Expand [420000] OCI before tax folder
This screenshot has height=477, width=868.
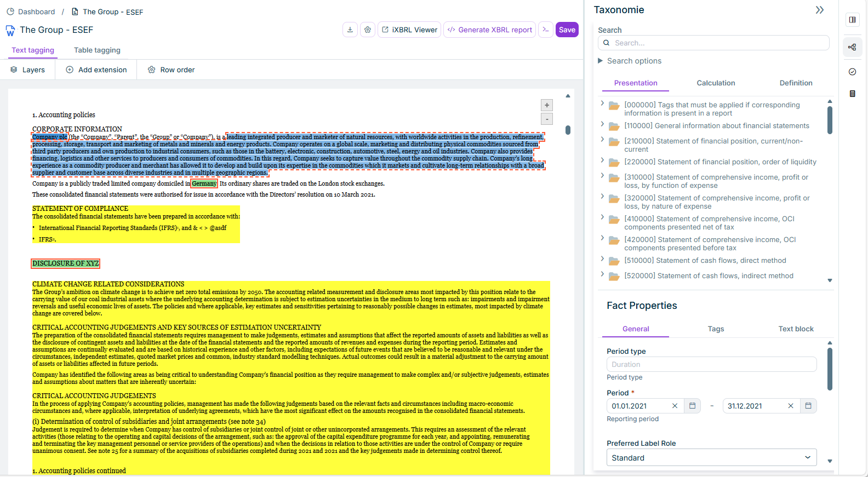(x=602, y=238)
